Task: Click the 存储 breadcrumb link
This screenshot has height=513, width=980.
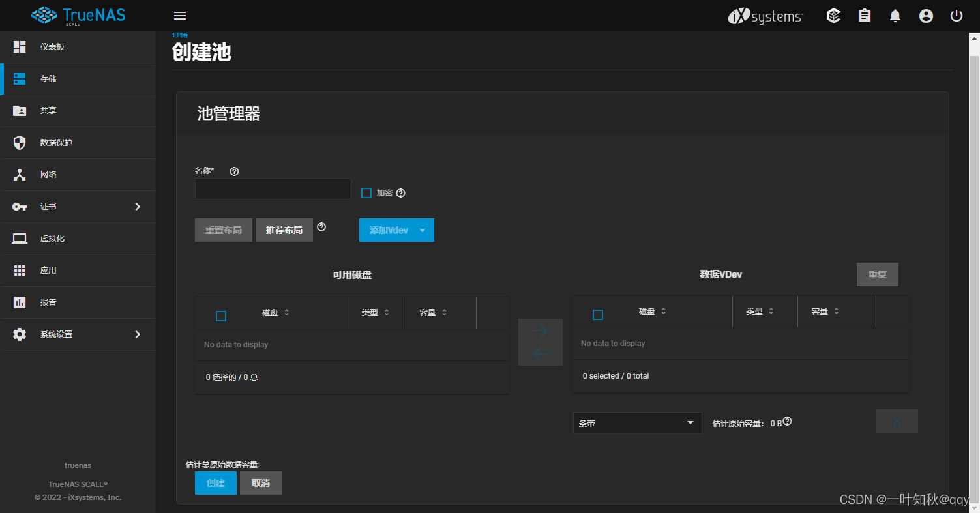Action: [180, 35]
